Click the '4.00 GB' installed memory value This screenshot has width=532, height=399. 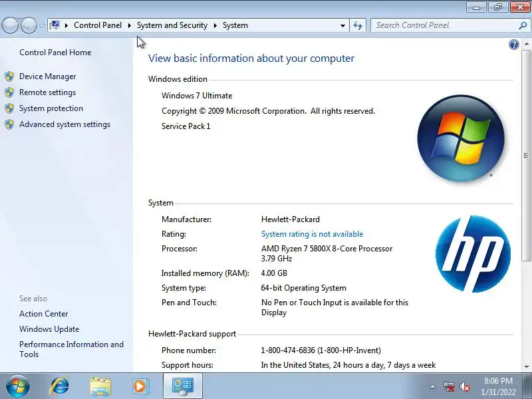tap(274, 273)
